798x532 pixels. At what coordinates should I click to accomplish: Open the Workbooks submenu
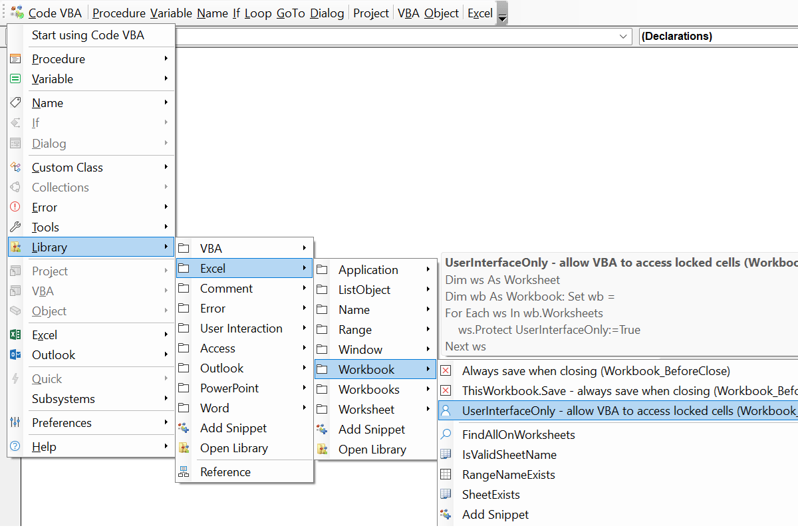pos(376,390)
